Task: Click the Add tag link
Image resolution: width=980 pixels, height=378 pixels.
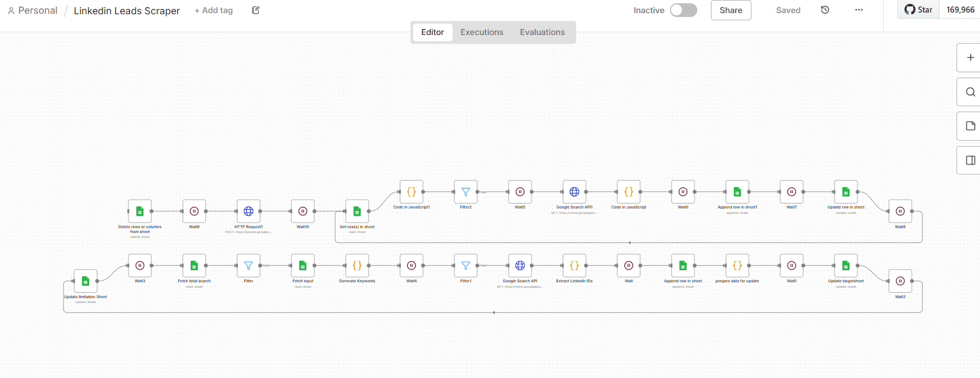Action: click(x=214, y=10)
